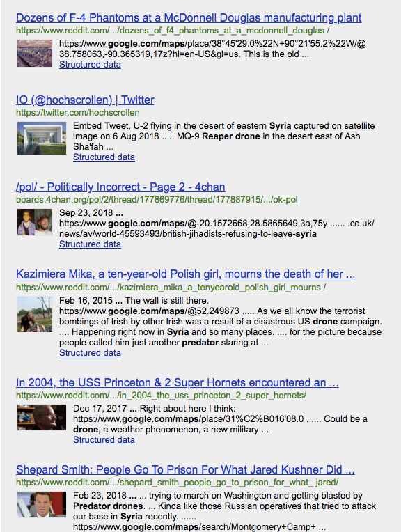Click the Kazimiera Mika field photo thumbnail

coord(35,314)
